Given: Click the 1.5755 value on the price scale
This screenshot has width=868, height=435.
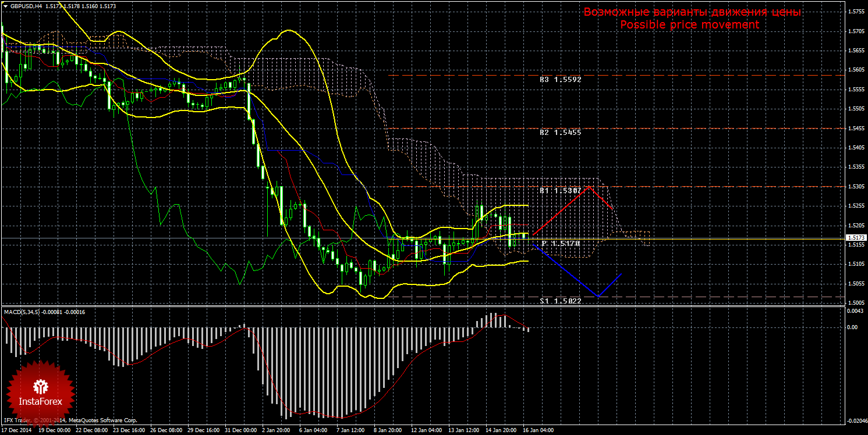Looking at the screenshot, I should pos(855,12).
